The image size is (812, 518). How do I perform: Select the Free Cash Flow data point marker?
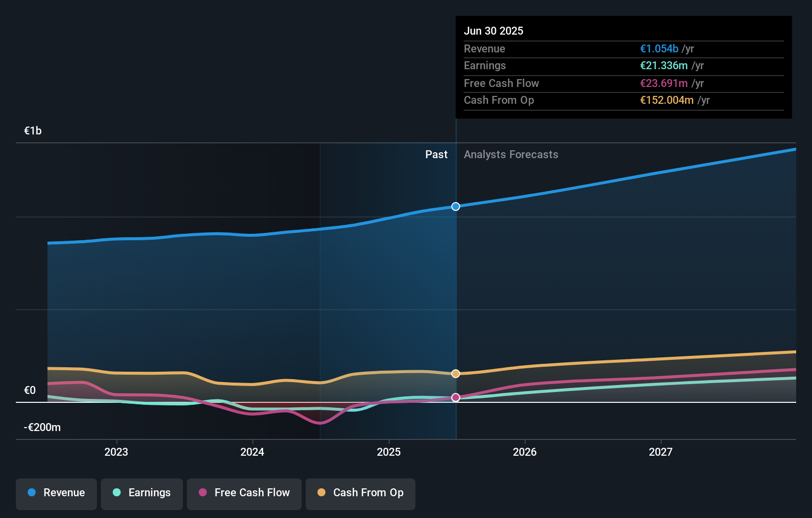[455, 397]
